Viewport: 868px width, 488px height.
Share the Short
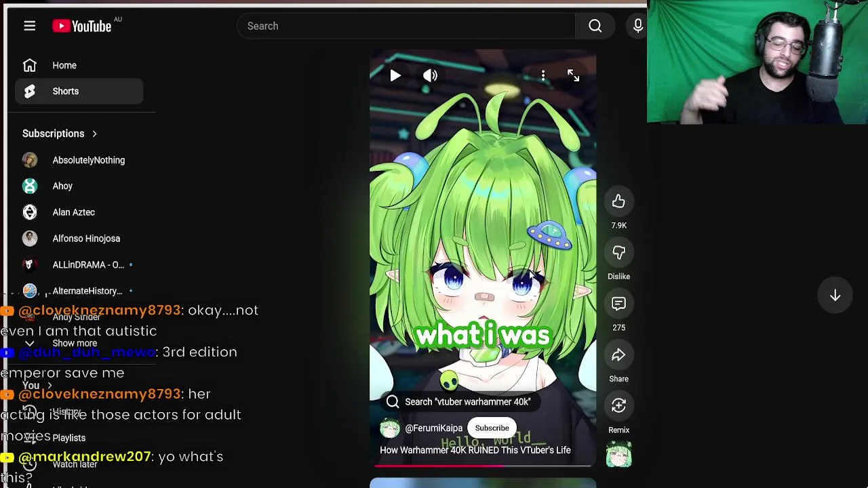[x=618, y=355]
